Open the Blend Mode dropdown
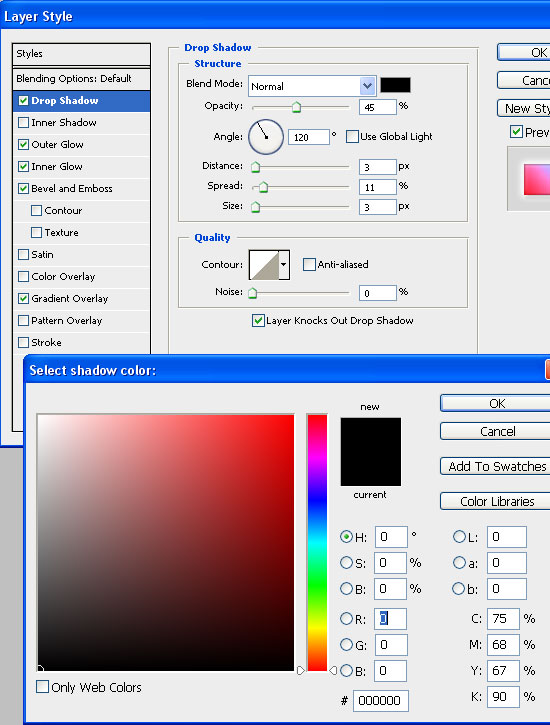The height and width of the screenshot is (725, 550). (367, 86)
